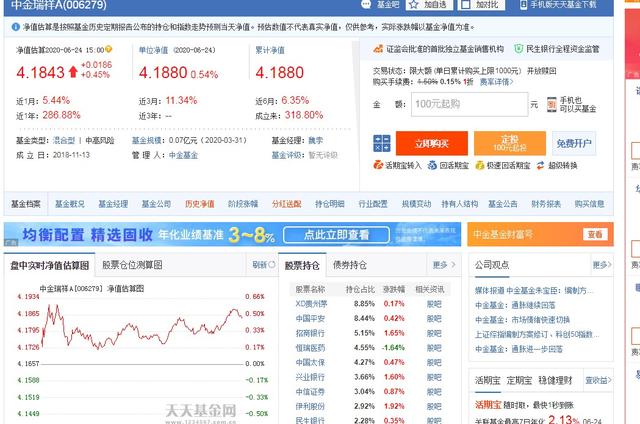
Task: Expand 查收益 link arrow
Action: click(x=598, y=380)
